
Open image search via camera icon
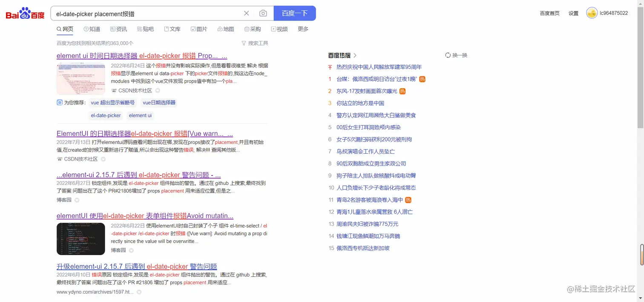[263, 13]
